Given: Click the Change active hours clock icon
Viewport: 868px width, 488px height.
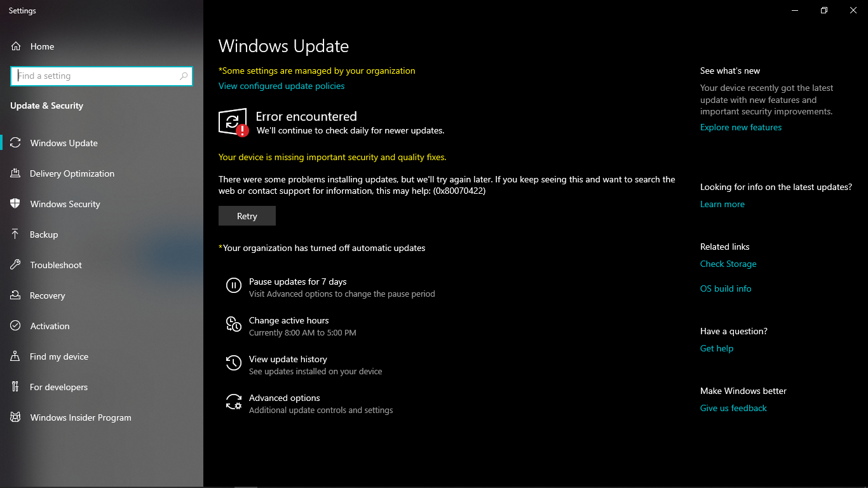Looking at the screenshot, I should coord(234,325).
